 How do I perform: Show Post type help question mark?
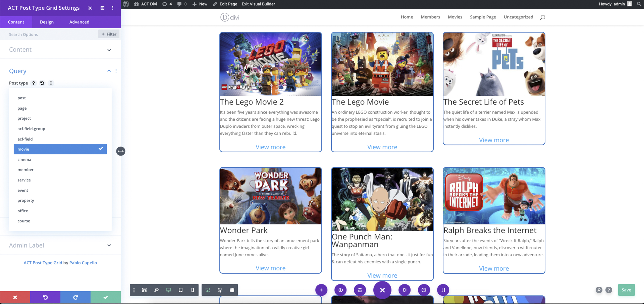pyautogui.click(x=33, y=83)
